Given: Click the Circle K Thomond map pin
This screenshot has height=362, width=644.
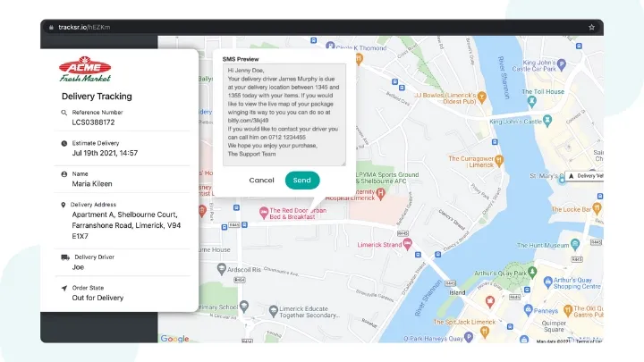Looking at the screenshot, I should tap(330, 46).
